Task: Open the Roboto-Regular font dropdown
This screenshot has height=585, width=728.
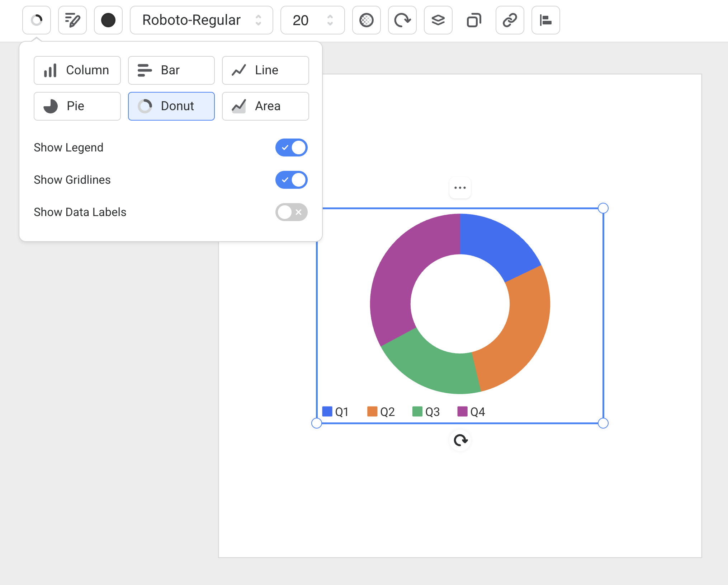Action: click(202, 20)
